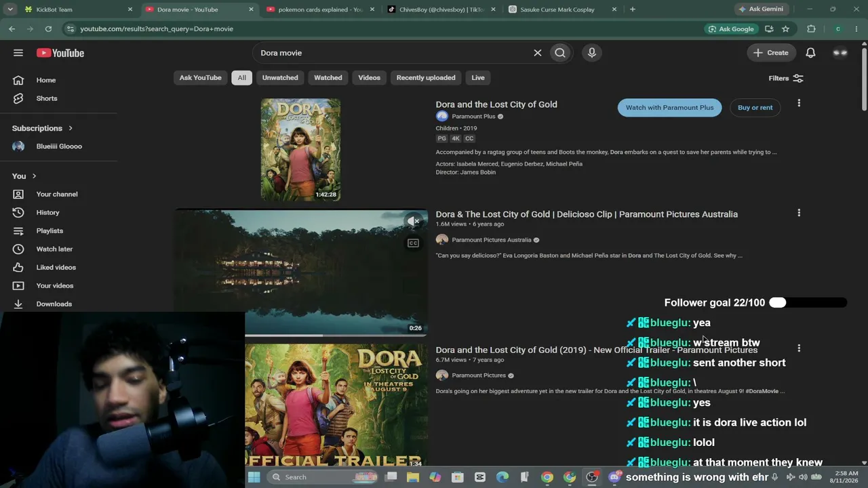Click Buy or rent button
868x488 pixels.
(755, 108)
